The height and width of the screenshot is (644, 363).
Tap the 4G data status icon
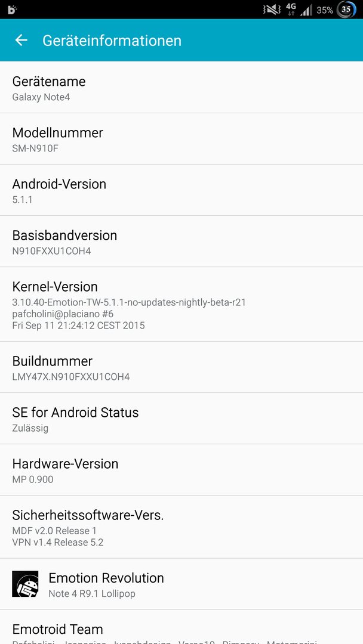tap(291, 10)
